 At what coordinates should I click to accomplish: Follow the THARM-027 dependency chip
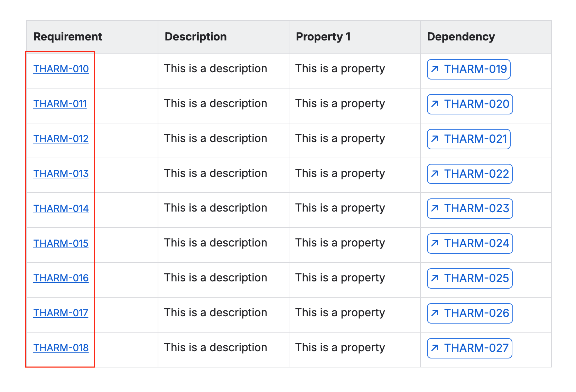point(470,348)
